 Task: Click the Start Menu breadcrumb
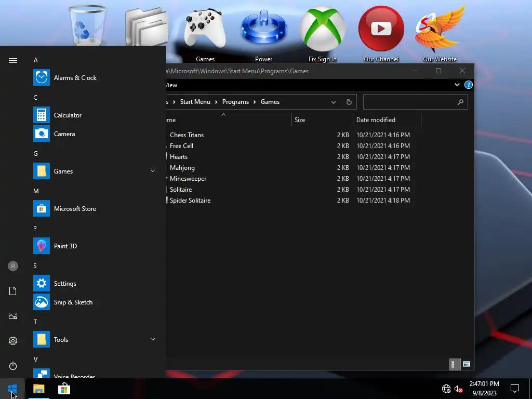[195, 102]
